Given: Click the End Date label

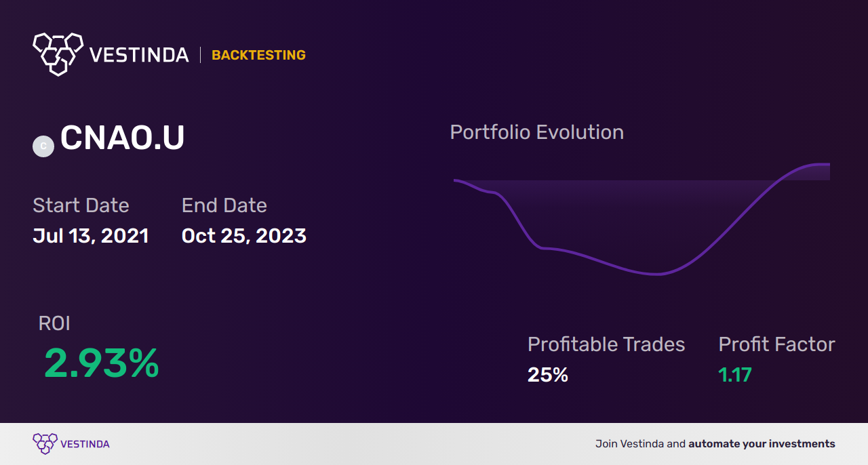Looking at the screenshot, I should point(224,205).
